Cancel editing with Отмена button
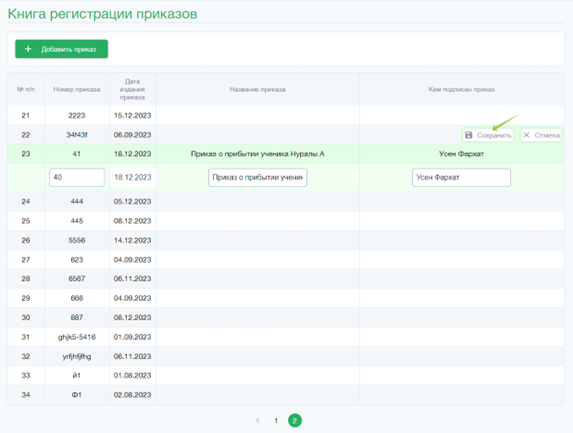 pyautogui.click(x=541, y=135)
